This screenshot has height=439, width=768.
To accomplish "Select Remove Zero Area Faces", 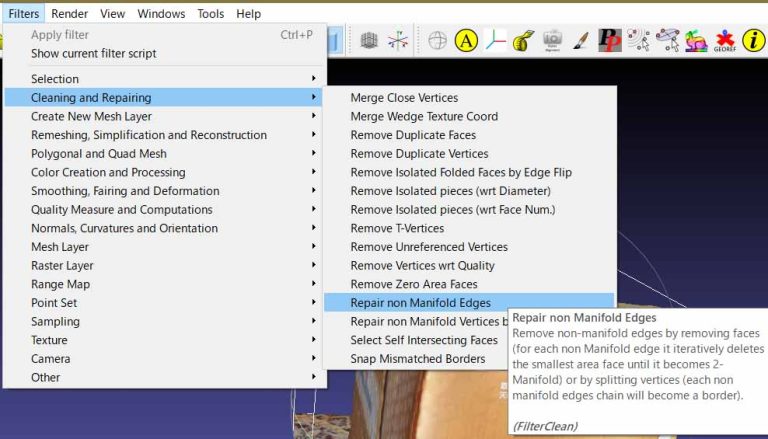I will (x=413, y=284).
